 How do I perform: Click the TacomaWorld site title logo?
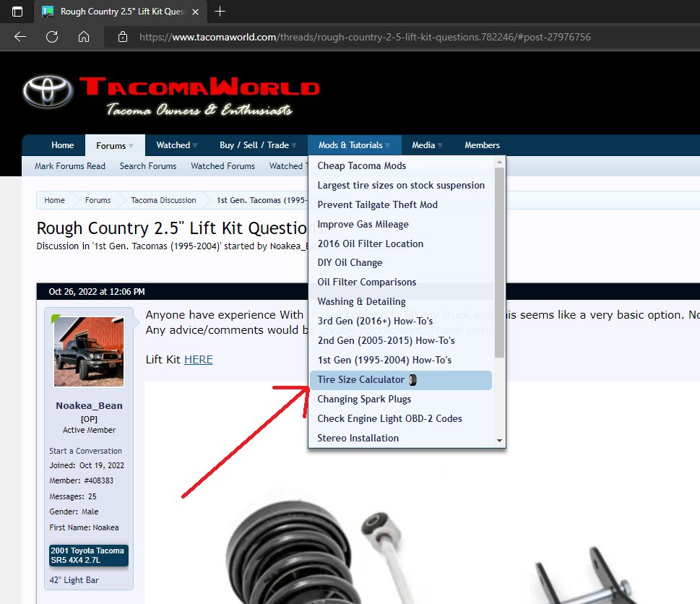(199, 87)
